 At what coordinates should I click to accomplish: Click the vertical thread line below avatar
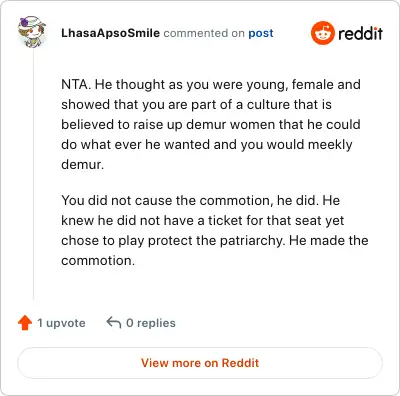(x=33, y=173)
